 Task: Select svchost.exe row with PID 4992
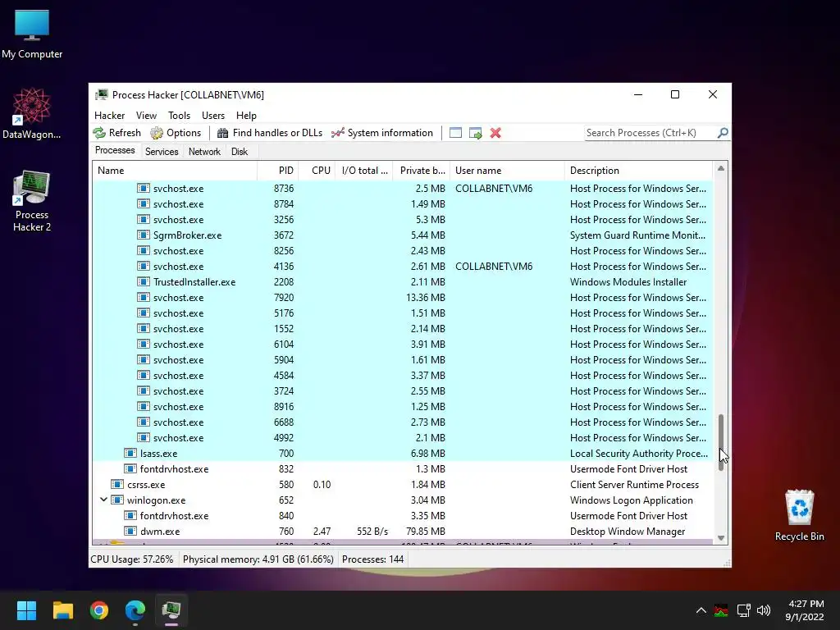click(x=403, y=438)
